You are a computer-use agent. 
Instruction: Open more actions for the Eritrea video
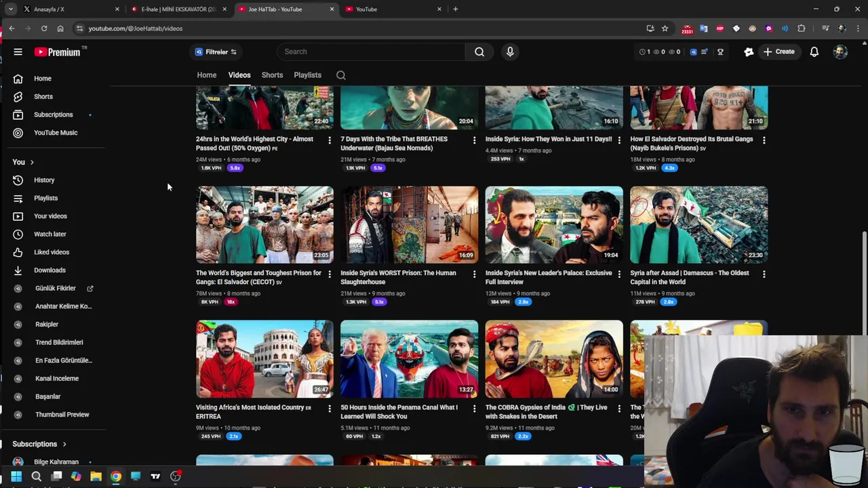click(x=330, y=409)
